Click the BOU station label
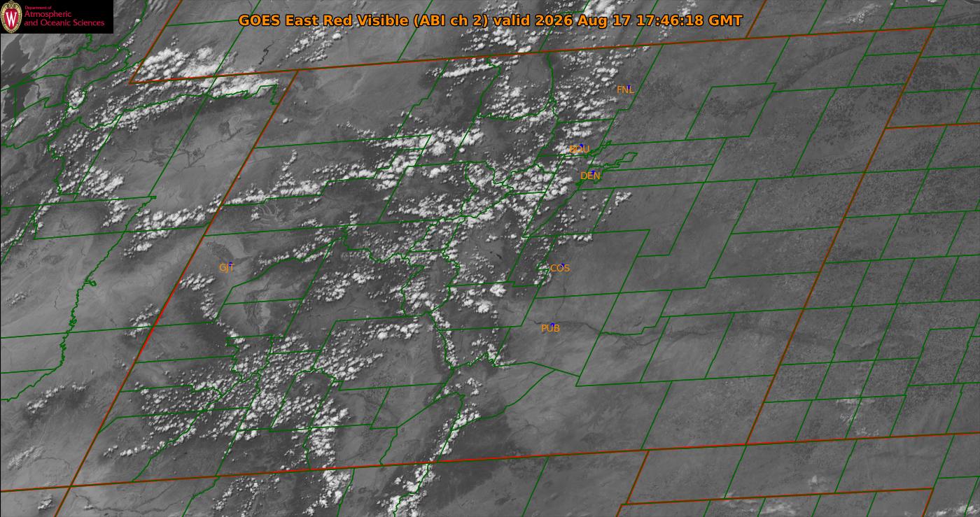This screenshot has width=980, height=517. [579, 149]
